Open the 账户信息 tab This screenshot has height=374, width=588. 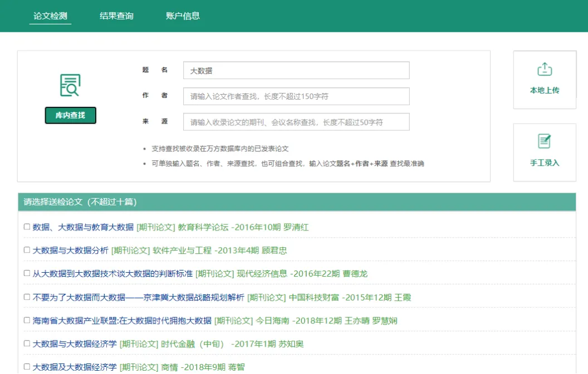183,16
